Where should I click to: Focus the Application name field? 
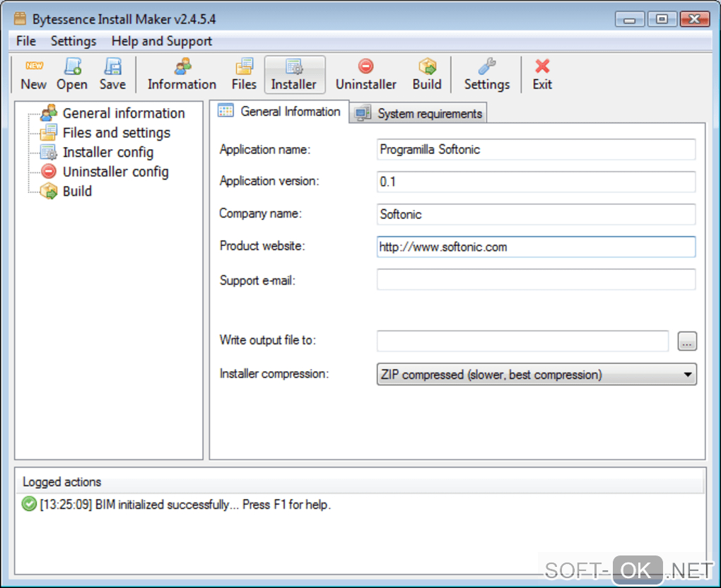pos(536,149)
